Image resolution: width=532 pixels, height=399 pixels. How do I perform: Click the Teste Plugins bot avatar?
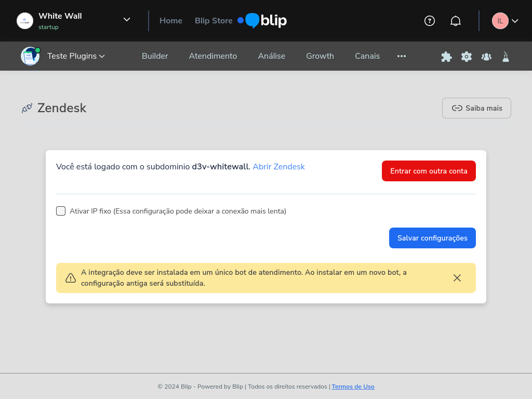click(30, 56)
